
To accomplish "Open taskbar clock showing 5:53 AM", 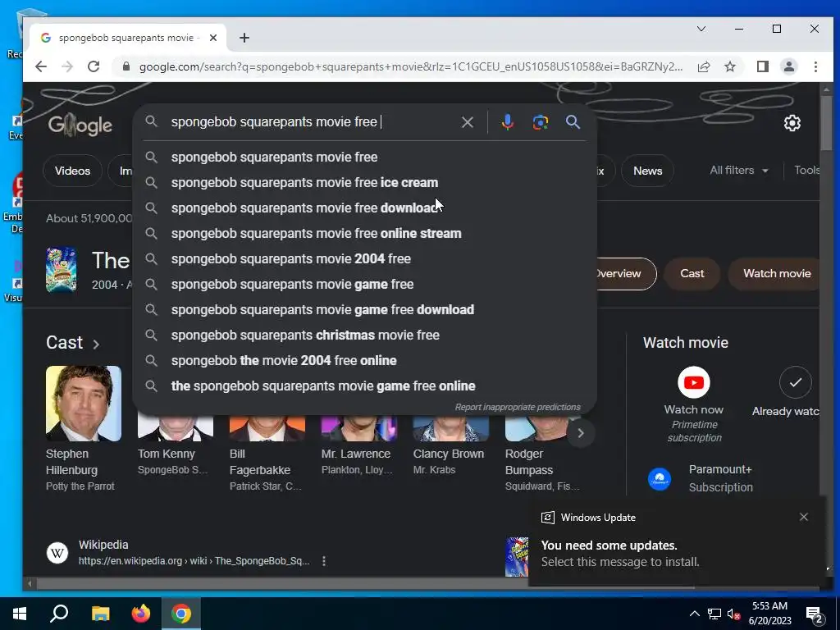I will click(769, 614).
